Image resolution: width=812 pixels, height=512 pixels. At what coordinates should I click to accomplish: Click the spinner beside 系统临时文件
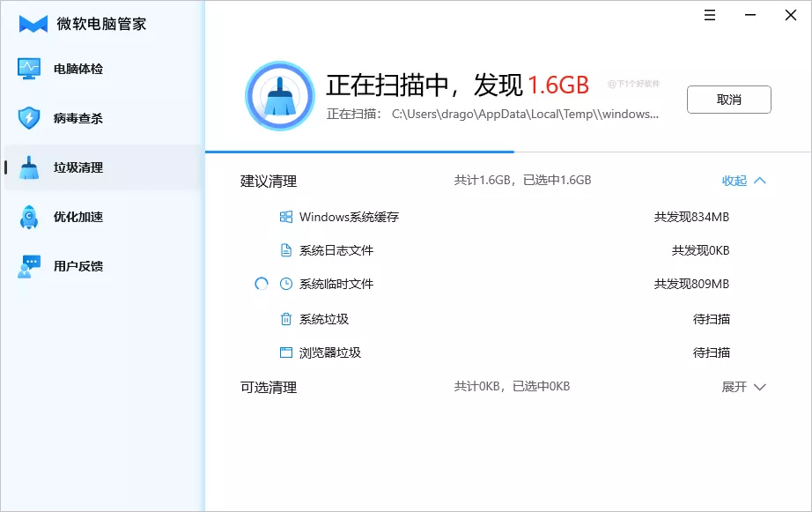[260, 284]
